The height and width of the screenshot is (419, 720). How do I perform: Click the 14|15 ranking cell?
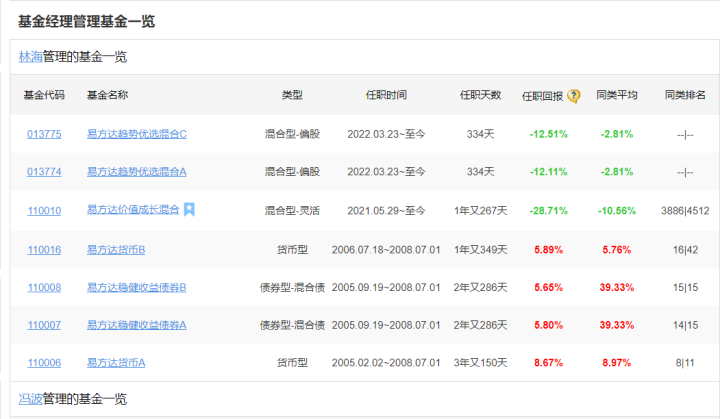click(685, 325)
